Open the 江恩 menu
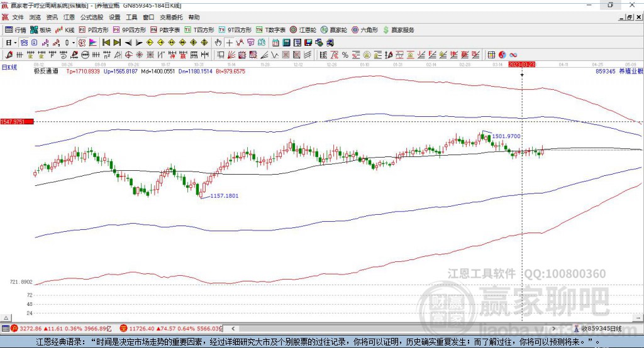Screen dimensions: 644x348 tap(69, 17)
